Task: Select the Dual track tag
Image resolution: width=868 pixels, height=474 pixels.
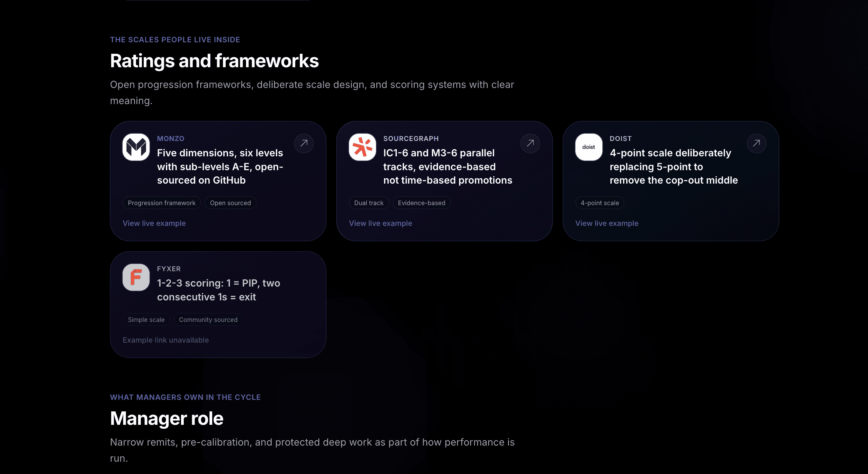Action: (x=369, y=203)
